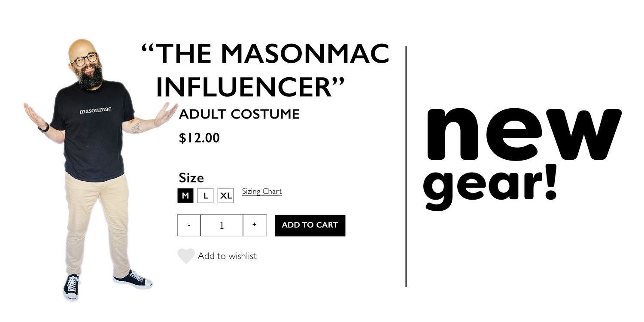Click the ADULT COSTUME subtitle
This screenshot has width=644, height=322.
tap(239, 115)
